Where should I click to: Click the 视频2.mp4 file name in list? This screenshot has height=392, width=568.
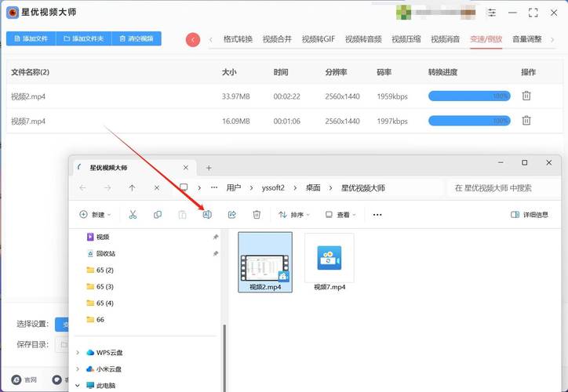tap(28, 96)
